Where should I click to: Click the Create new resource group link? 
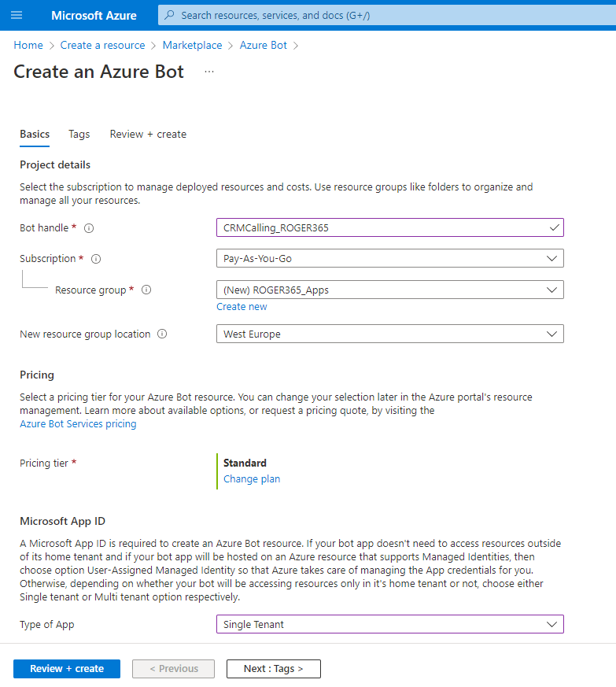pyautogui.click(x=242, y=307)
